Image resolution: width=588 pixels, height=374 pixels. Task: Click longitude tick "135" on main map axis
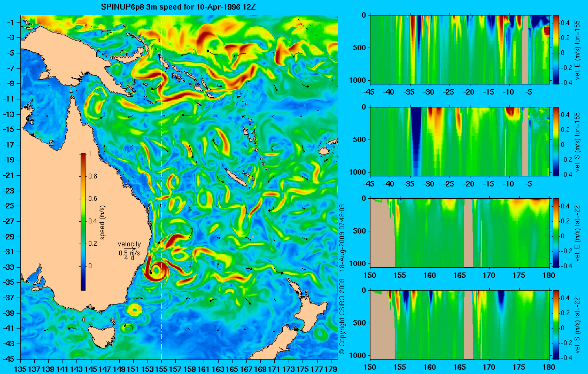(x=20, y=369)
